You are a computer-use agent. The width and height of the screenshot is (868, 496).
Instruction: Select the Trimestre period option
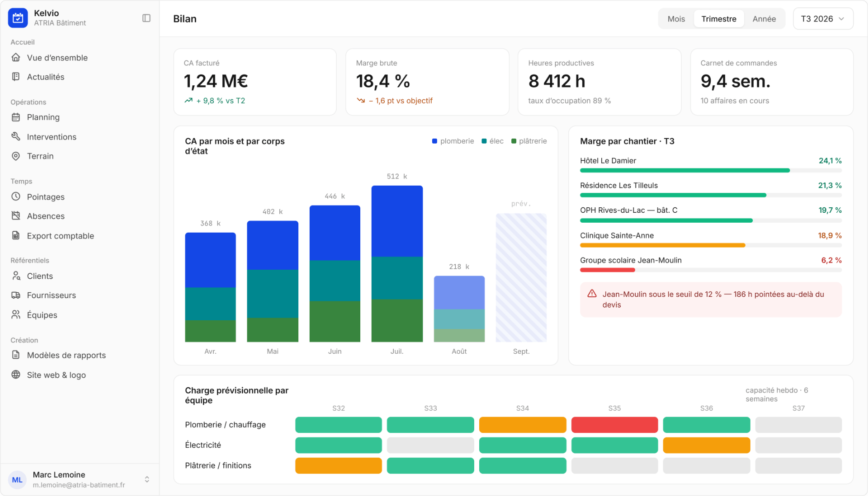click(x=719, y=19)
